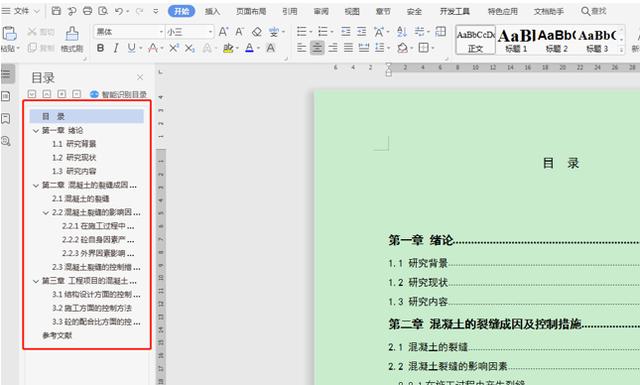The image size is (640, 385).
Task: Apply the 正文 style
Action: click(476, 41)
